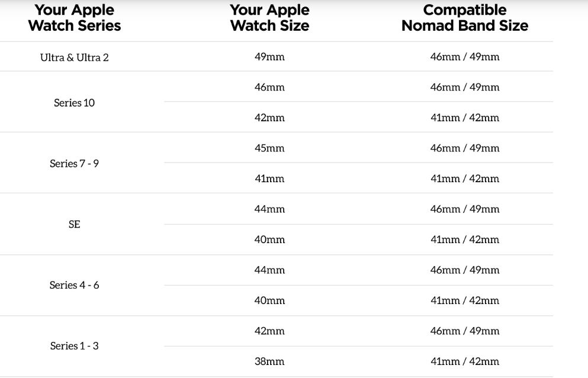Select the "Ultra & Ultra 2" row label
The width and height of the screenshot is (588, 378).
(x=75, y=57)
